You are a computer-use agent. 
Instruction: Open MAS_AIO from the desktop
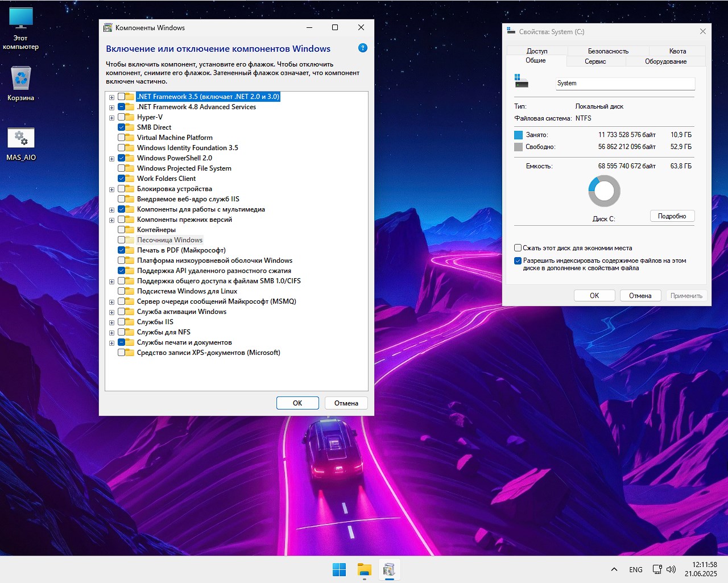21,138
